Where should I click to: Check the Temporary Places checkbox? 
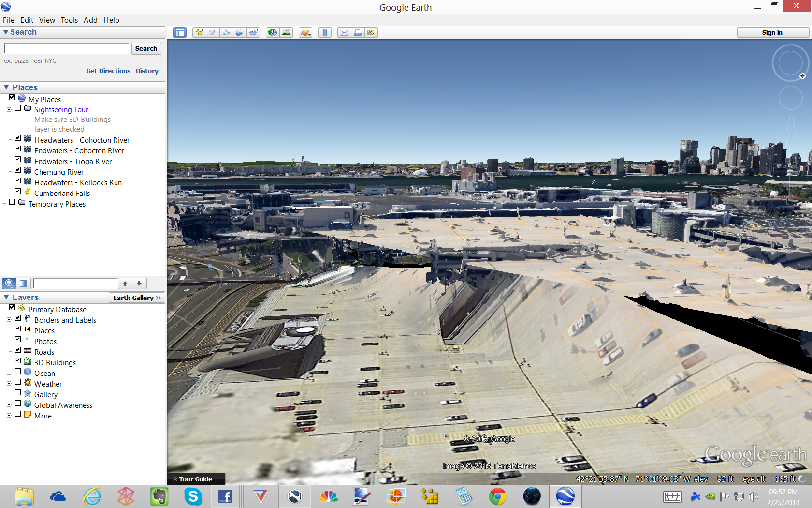point(12,202)
